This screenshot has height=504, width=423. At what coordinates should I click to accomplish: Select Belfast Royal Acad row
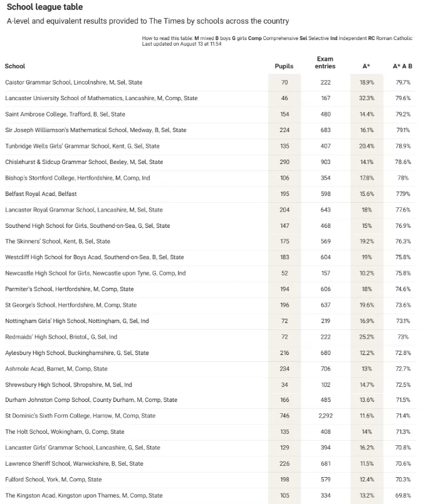pyautogui.click(x=211, y=194)
